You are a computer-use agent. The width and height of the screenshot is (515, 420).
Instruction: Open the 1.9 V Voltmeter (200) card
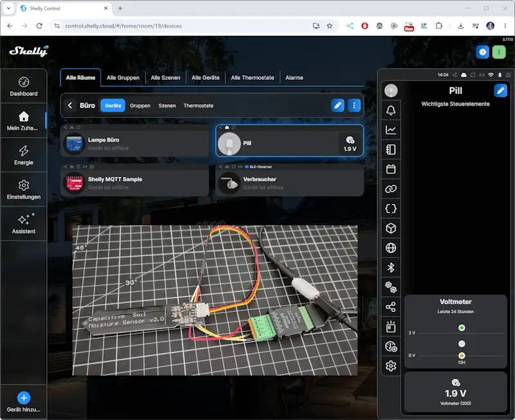(x=456, y=392)
